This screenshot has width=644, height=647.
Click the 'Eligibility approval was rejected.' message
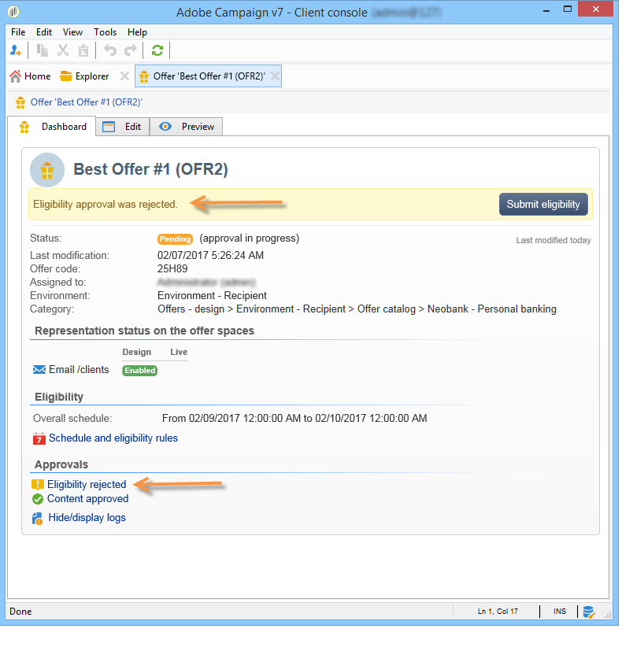pos(105,205)
